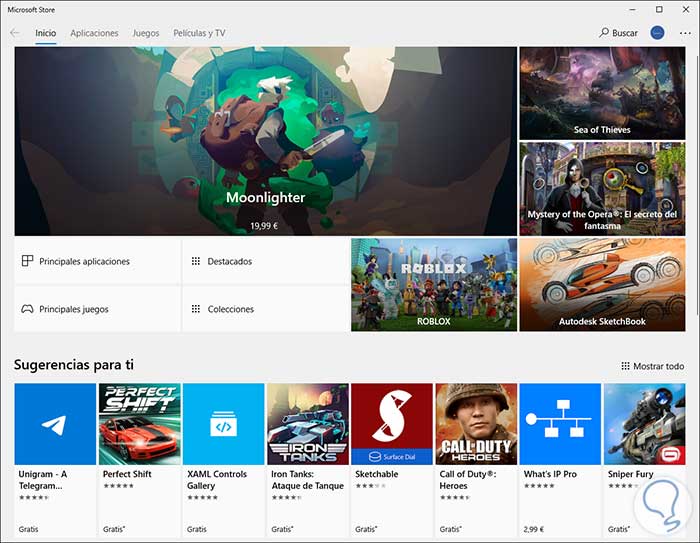Click the 2,99 € price label
Image resolution: width=700 pixels, height=543 pixels.
tap(534, 529)
